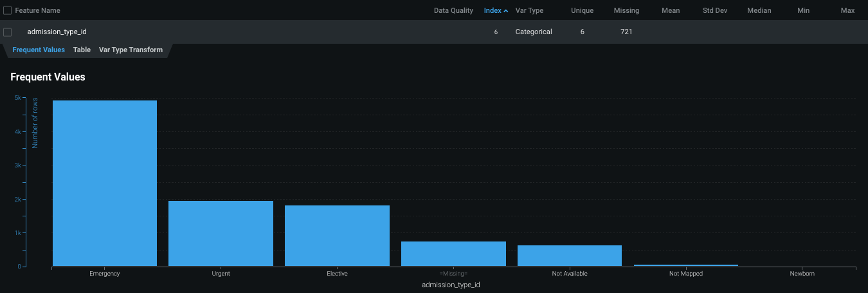Sort by Std Dev column header
Image resolution: width=868 pixels, height=293 pixels.
(714, 10)
